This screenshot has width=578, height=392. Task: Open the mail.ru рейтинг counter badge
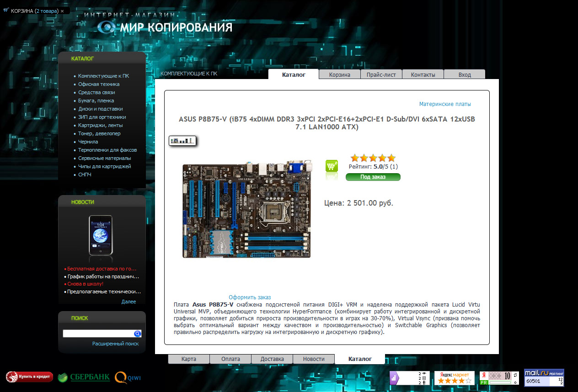tap(544, 377)
